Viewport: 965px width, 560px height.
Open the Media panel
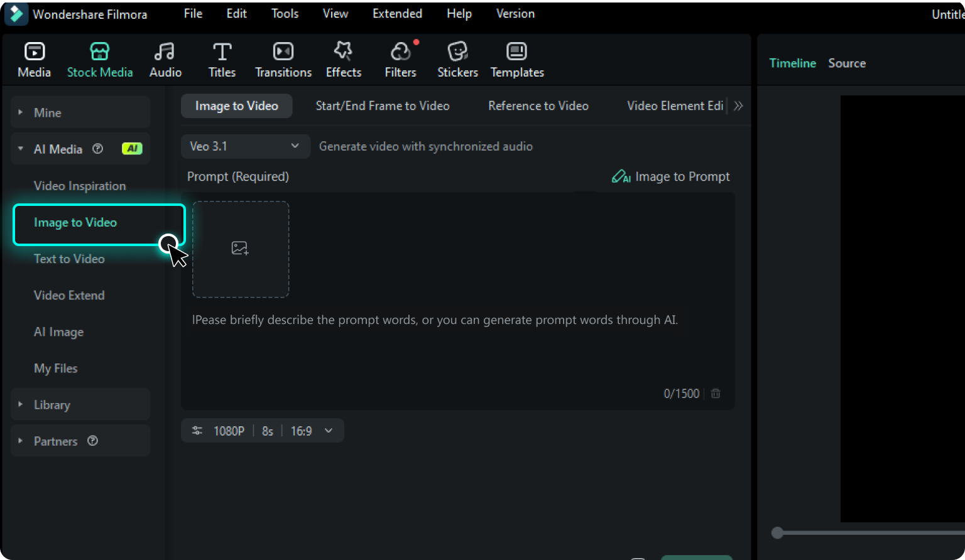click(x=35, y=60)
